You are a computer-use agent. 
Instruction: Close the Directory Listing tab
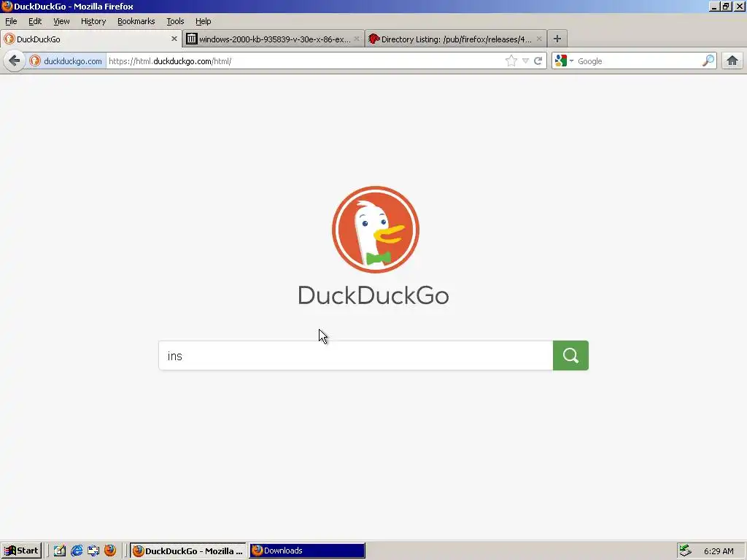tap(539, 39)
